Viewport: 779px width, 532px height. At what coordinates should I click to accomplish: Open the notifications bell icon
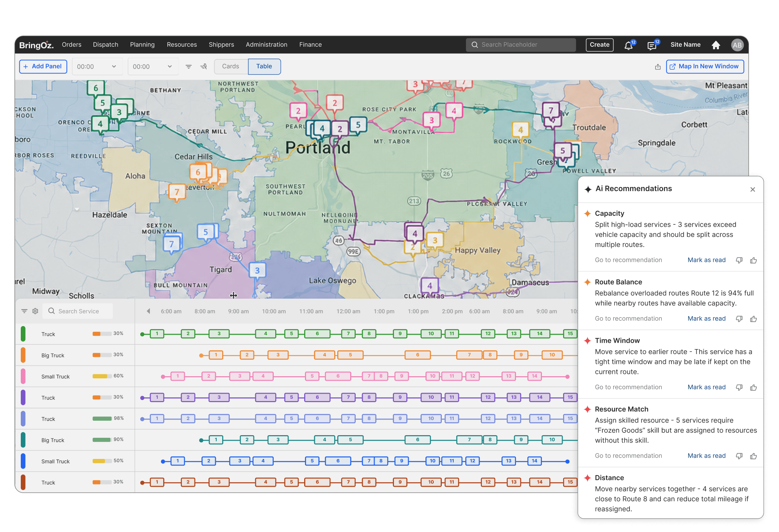tap(628, 45)
